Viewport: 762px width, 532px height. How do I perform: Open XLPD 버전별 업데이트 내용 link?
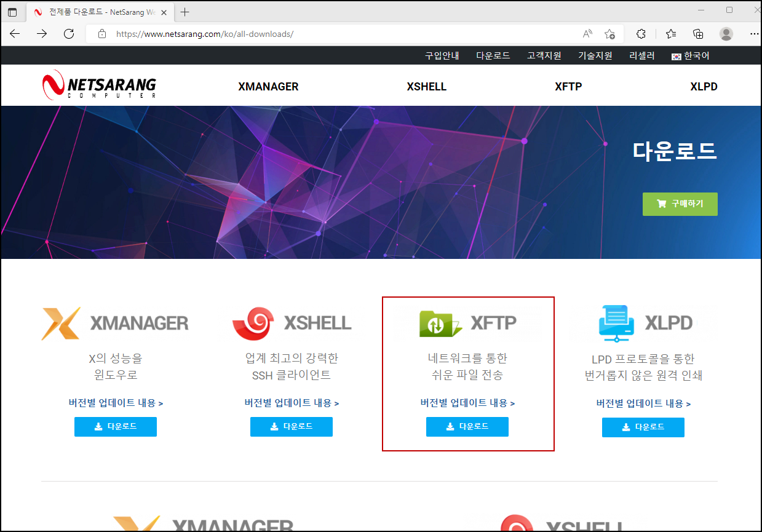643,403
